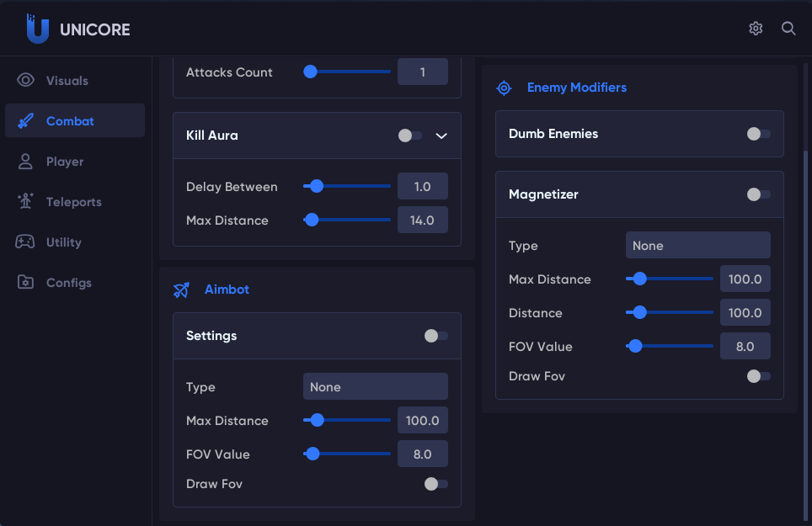The height and width of the screenshot is (526, 812).
Task: Open settings via the gear icon
Action: point(756,29)
